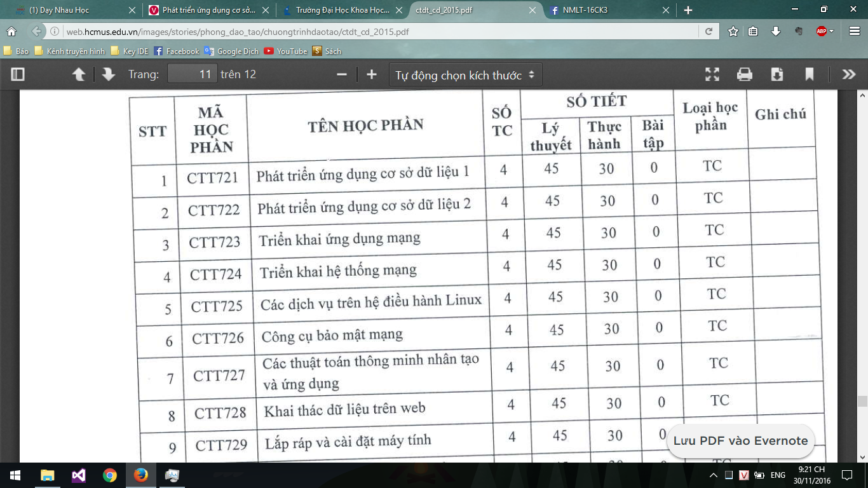
Task: Click the Firefox Home button
Action: tap(11, 31)
